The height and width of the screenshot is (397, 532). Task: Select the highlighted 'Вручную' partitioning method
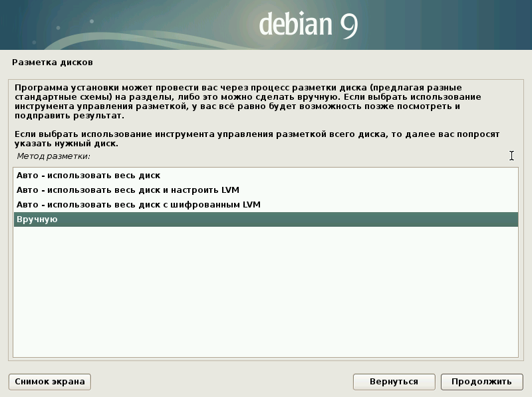click(265, 219)
